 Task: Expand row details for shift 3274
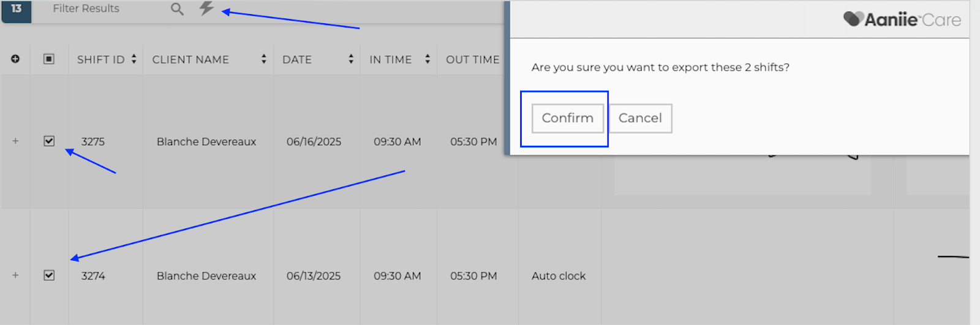click(x=15, y=275)
